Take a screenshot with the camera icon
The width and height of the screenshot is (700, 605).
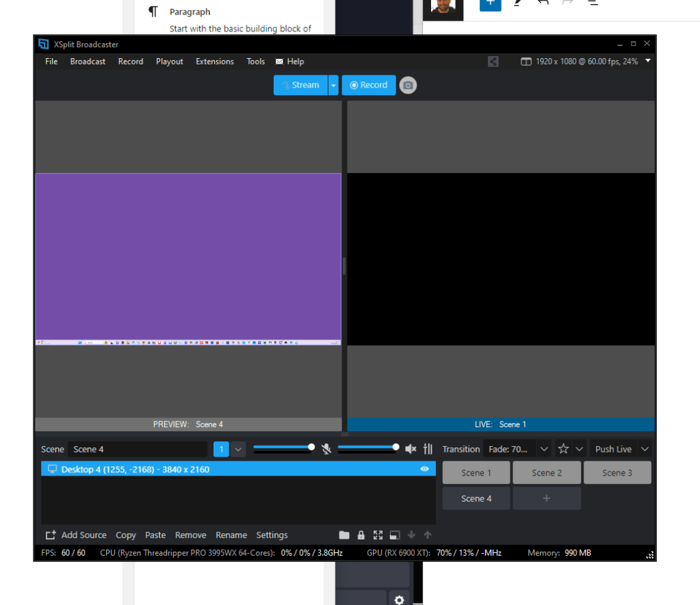click(408, 86)
